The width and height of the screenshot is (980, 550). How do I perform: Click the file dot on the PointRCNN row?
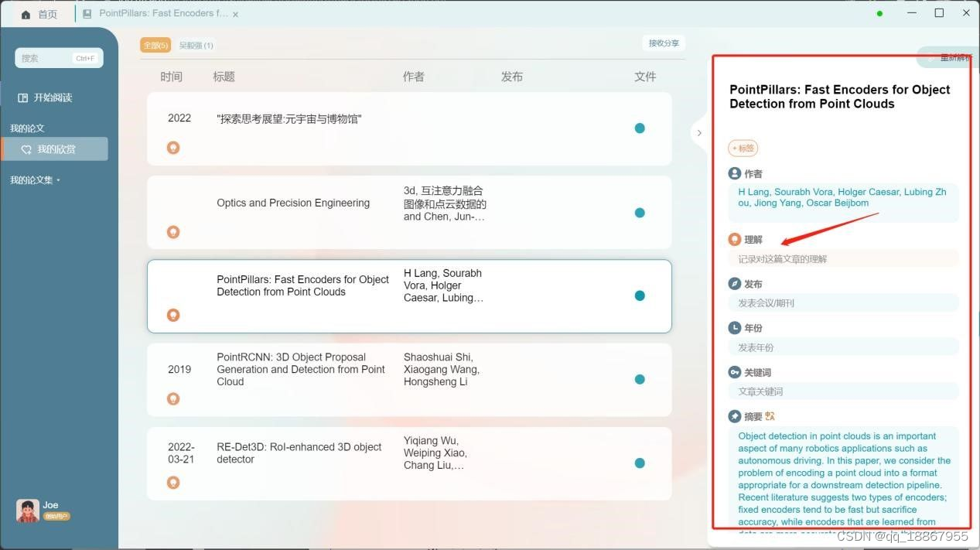[x=640, y=379]
